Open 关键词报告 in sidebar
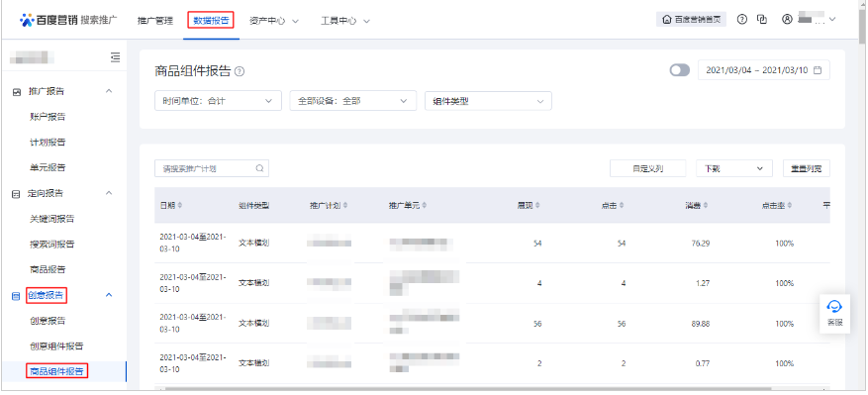Image resolution: width=868 pixels, height=395 pixels. click(52, 219)
